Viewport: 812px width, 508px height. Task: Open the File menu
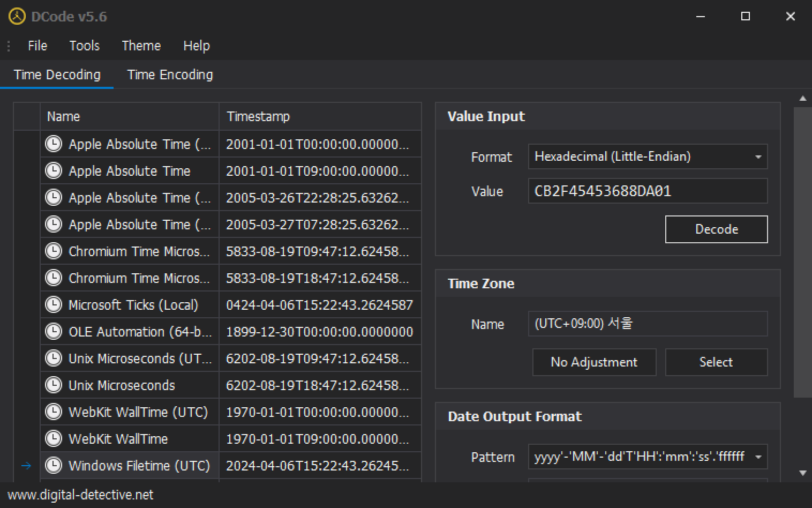37,46
